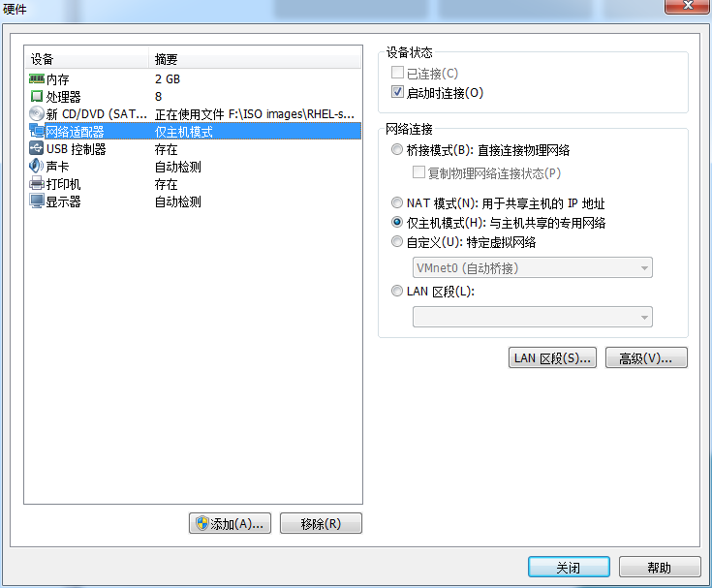This screenshot has height=588, width=712.
Task: Select the USB controller icon
Action: click(x=37, y=148)
